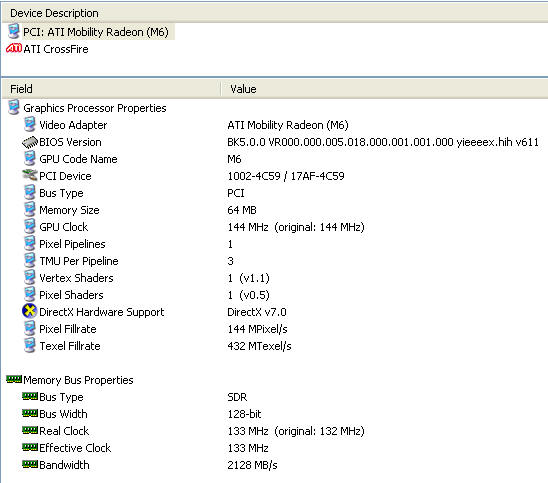Click the PCI Device card icon
548x483 pixels.
[30, 175]
